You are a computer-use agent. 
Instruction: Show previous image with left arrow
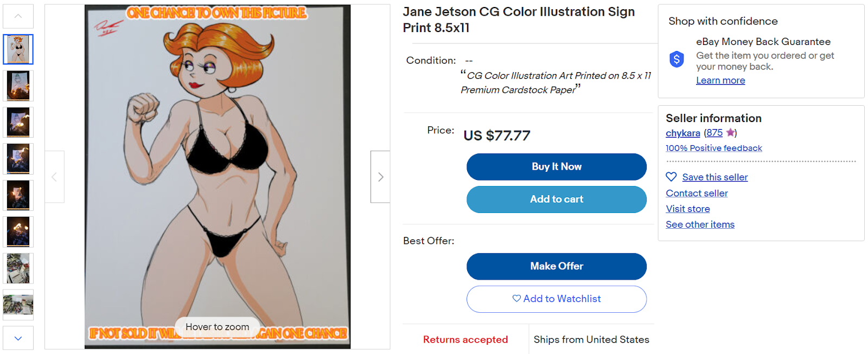54,177
